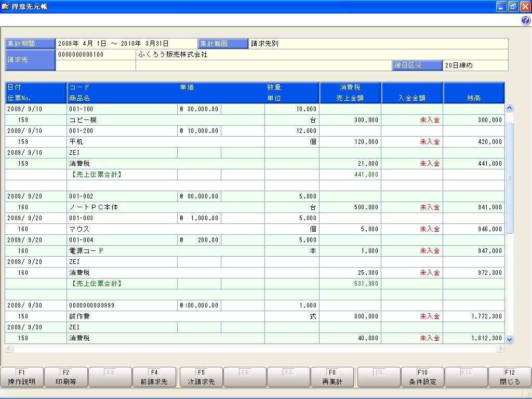Click product code 001-002
Screen dimensions: 532x399
tap(81, 196)
